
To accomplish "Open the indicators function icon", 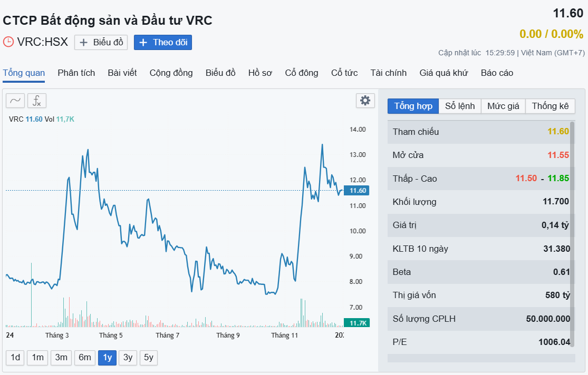I will (x=37, y=101).
